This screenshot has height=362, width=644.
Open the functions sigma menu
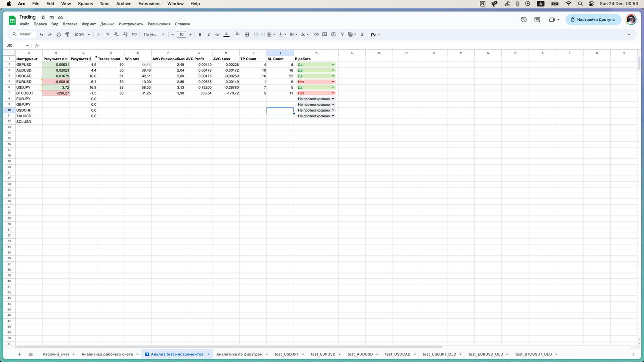(362, 35)
